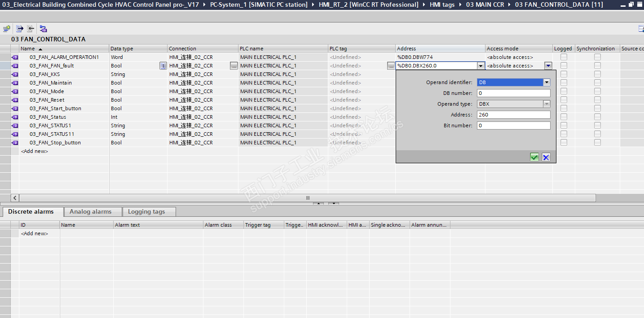Viewport: 644px width, 318px height.
Task: Click horizontal scrollbar left arrow
Action: (x=15, y=198)
